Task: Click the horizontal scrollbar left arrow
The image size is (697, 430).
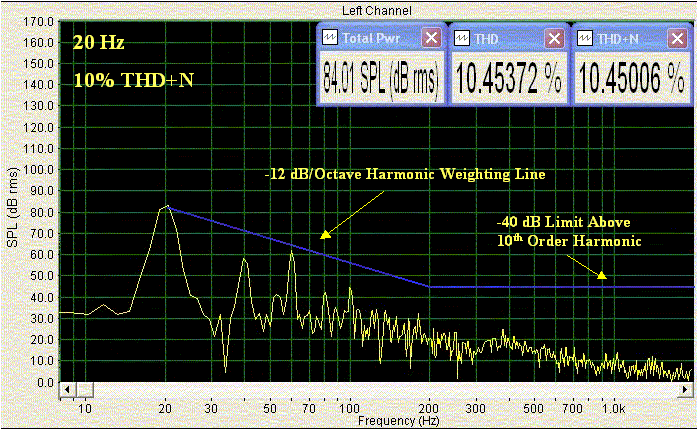Action: click(67, 390)
